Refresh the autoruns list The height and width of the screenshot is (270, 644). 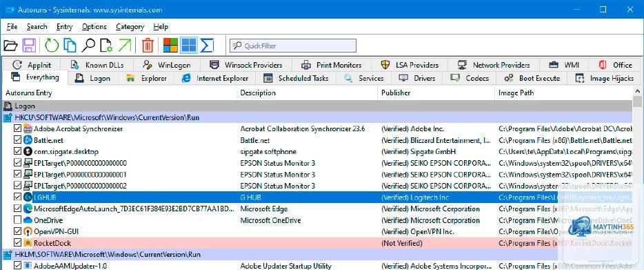52,46
